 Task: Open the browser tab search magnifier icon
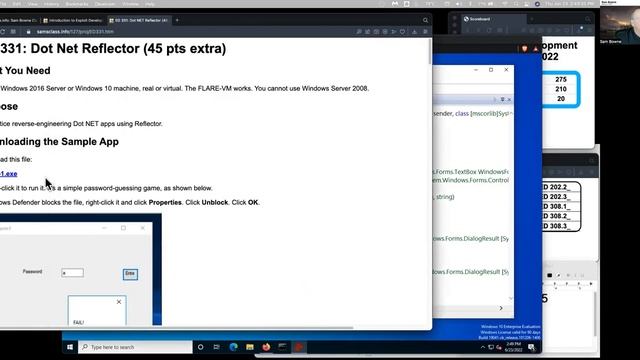[425, 20]
